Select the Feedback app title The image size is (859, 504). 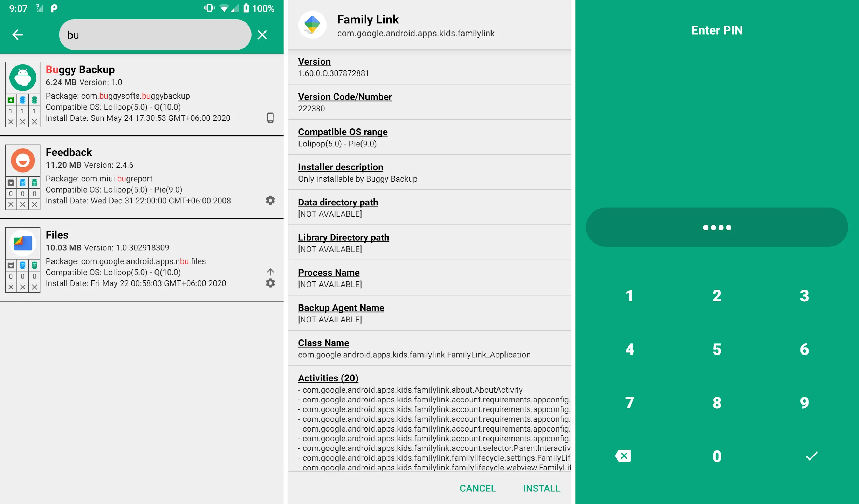(69, 152)
